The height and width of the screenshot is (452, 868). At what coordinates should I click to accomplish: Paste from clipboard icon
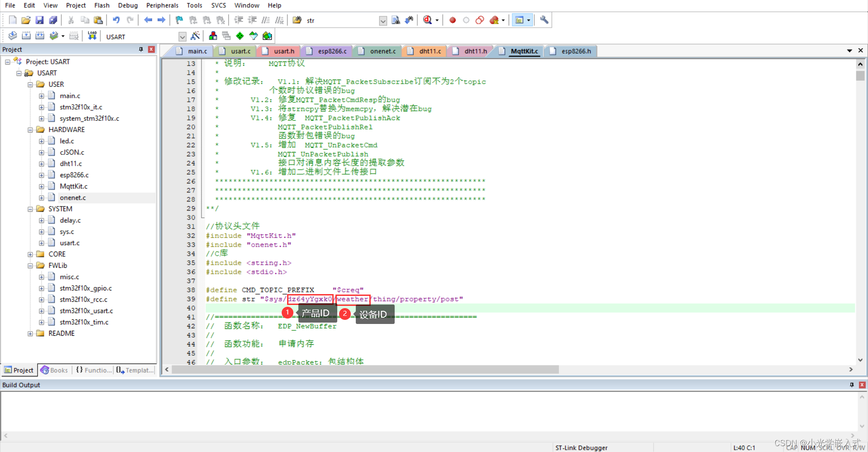coord(98,20)
